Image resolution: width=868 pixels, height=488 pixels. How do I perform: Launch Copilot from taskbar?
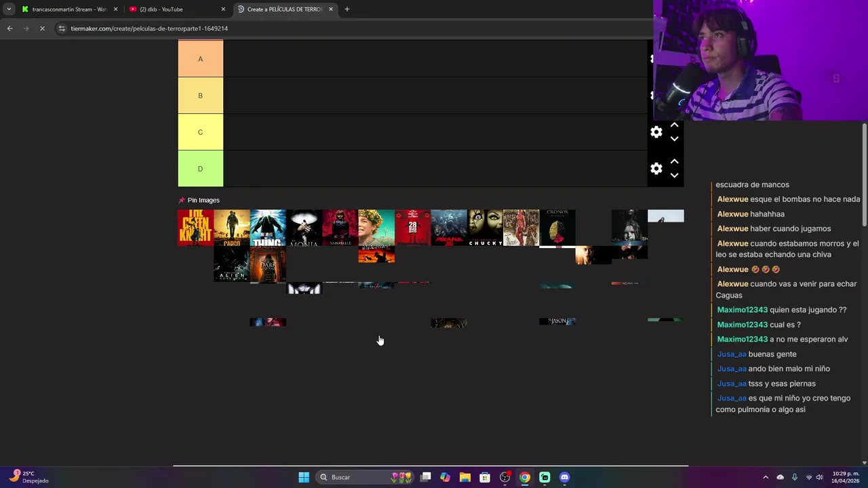click(x=445, y=477)
